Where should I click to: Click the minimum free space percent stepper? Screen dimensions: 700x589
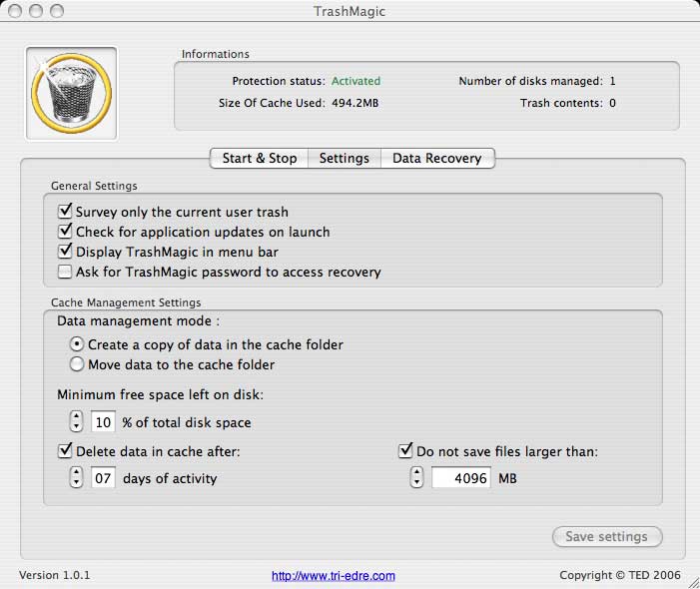(76, 421)
